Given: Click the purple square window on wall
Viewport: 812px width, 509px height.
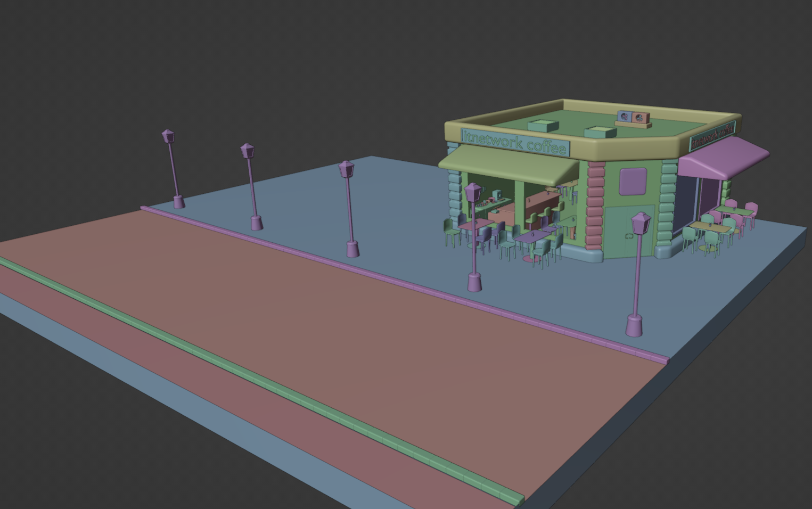Looking at the screenshot, I should pyautogui.click(x=633, y=181).
